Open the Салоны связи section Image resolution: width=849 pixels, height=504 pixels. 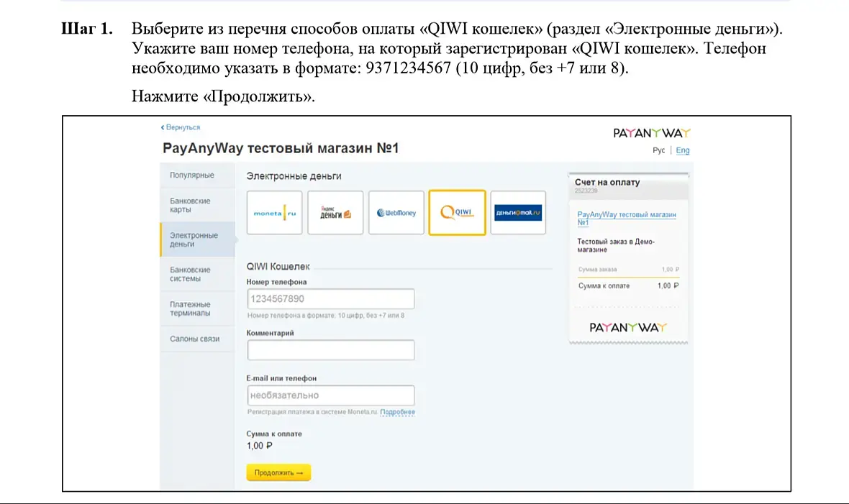(x=198, y=339)
